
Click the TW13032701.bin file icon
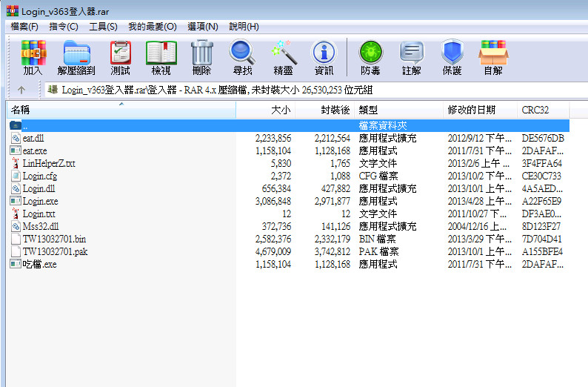click(x=16, y=239)
